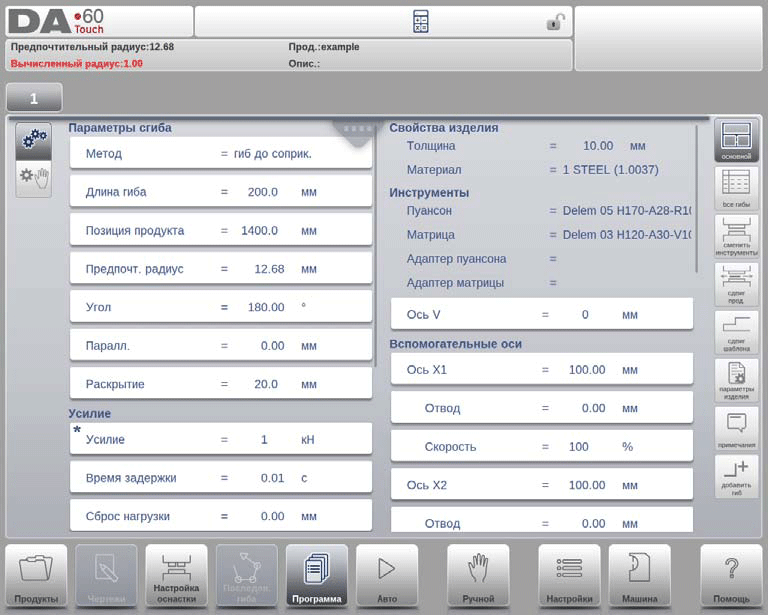
Task: Select the gear-with-hand manual view toggle
Action: click(34, 178)
